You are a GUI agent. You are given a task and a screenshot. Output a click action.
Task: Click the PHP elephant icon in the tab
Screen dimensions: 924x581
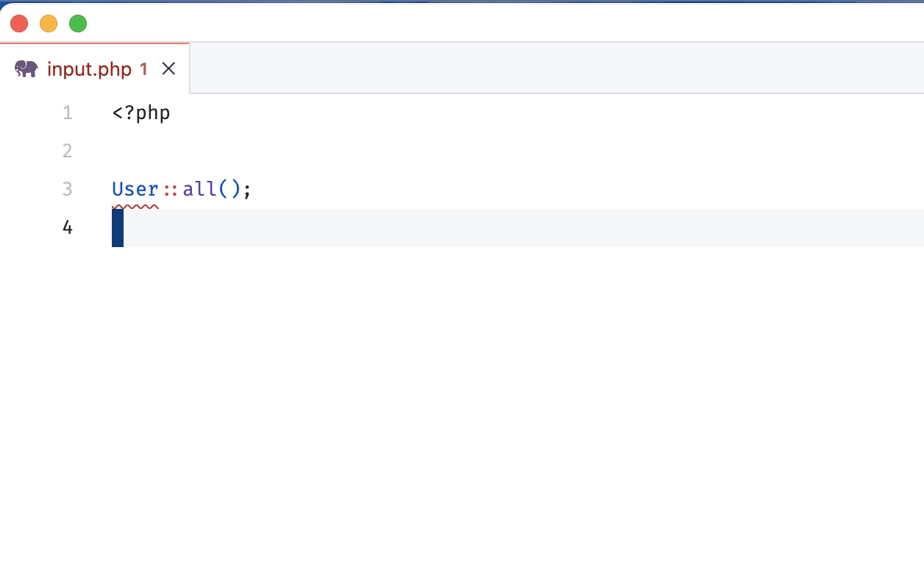pos(26,69)
